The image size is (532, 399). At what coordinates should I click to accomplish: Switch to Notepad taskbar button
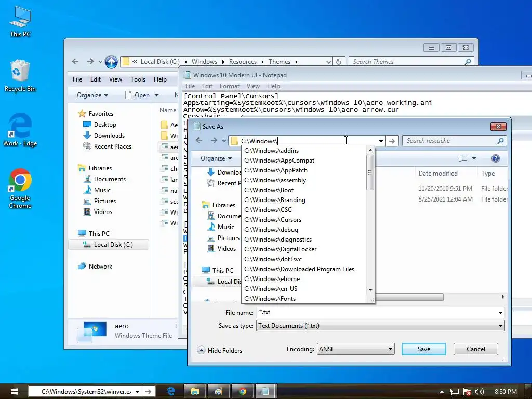coord(265,391)
